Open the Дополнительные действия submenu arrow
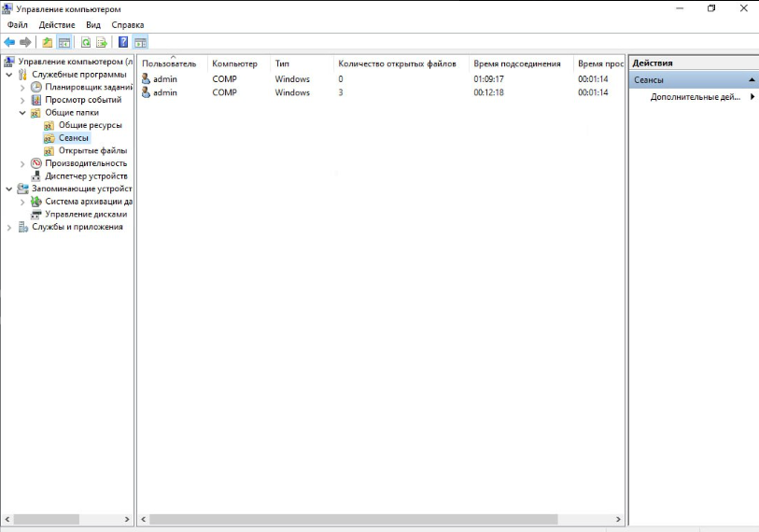The image size is (759, 532). tap(752, 97)
